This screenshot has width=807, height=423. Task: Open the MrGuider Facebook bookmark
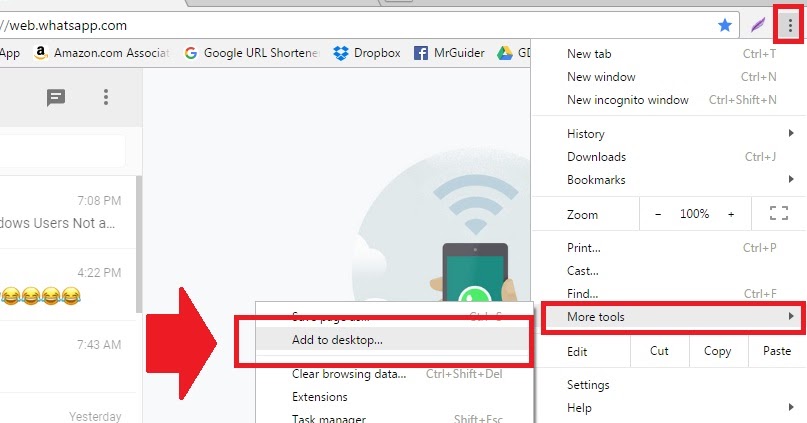[449, 53]
